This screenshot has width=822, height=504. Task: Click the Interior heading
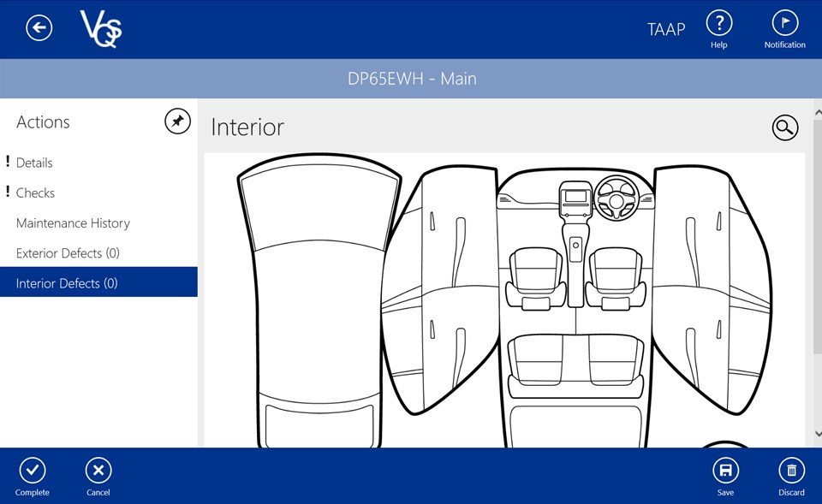(x=247, y=127)
